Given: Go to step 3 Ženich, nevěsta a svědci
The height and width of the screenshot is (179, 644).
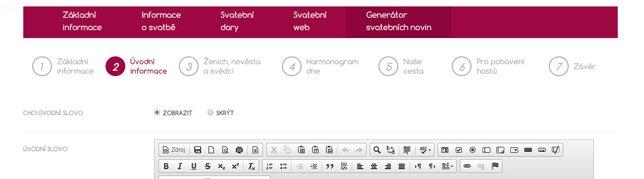Looking at the screenshot, I should [x=220, y=67].
